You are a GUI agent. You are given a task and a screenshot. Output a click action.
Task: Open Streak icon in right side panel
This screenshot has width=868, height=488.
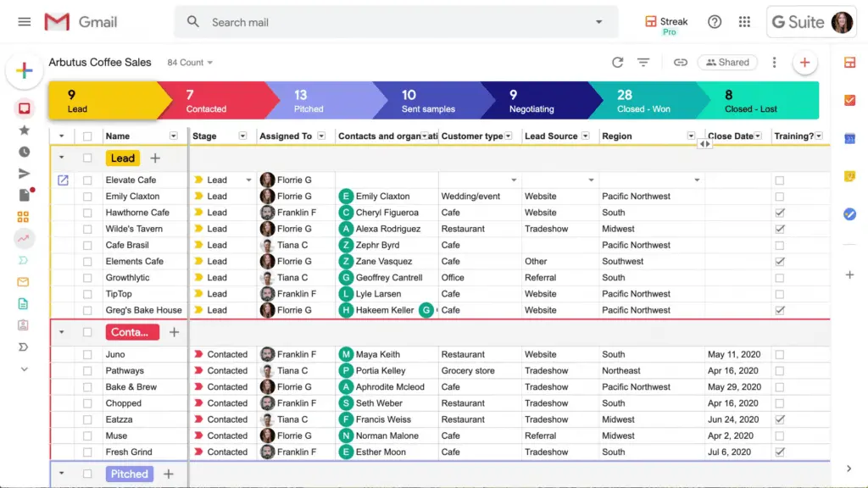point(849,63)
